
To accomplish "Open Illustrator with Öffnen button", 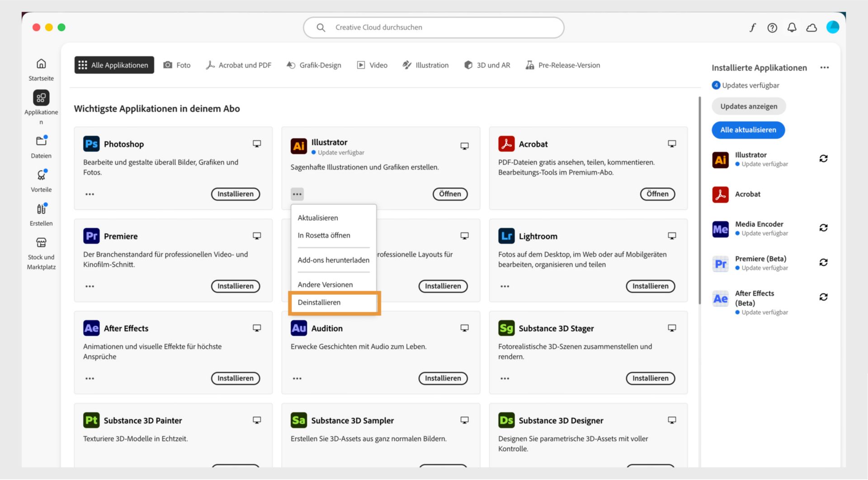I will pos(450,194).
